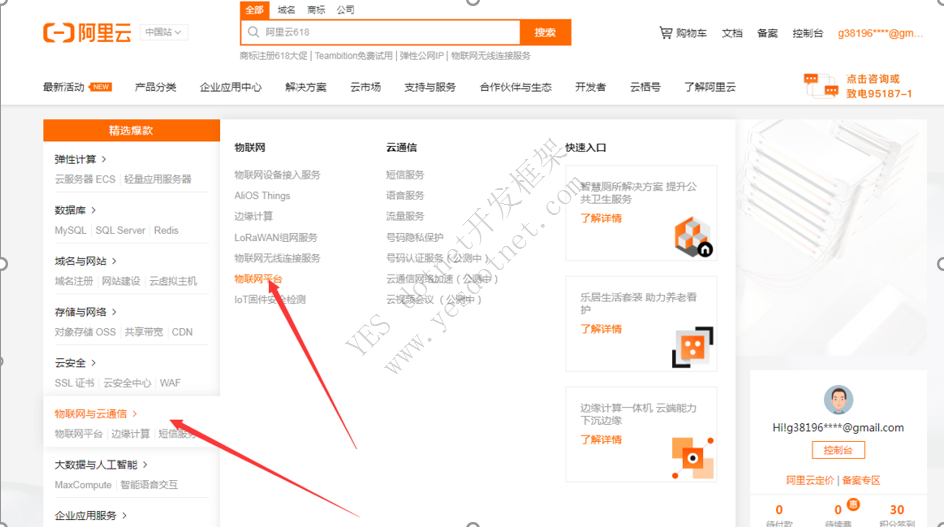Image resolution: width=944 pixels, height=527 pixels.
Task: Click 了解详情 on the 乐居生活套装 card
Action: (x=601, y=329)
